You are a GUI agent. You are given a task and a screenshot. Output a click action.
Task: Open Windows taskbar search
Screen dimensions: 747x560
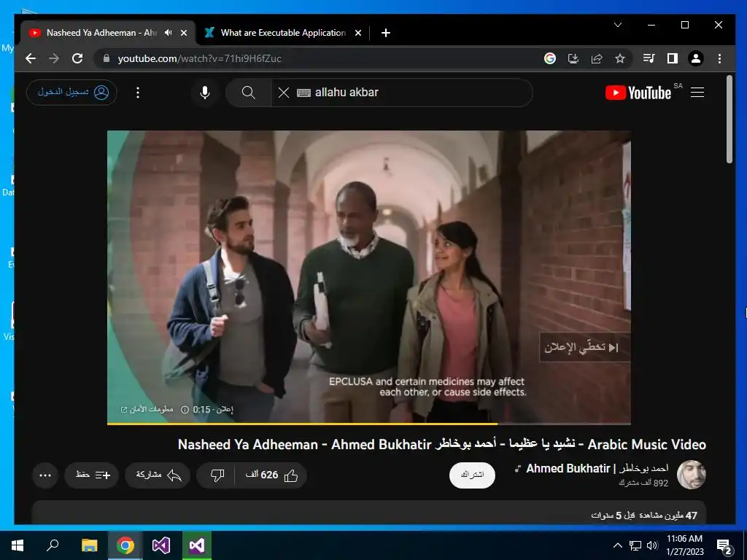click(53, 545)
